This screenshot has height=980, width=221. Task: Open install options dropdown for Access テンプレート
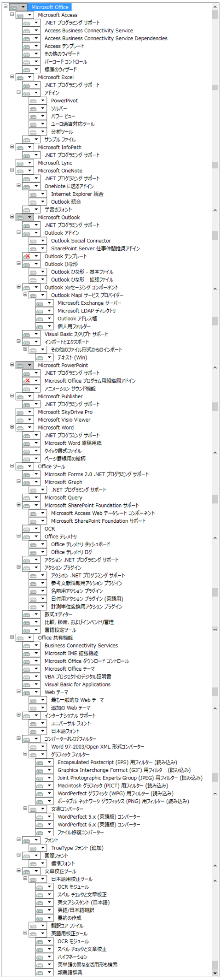pos(36,47)
